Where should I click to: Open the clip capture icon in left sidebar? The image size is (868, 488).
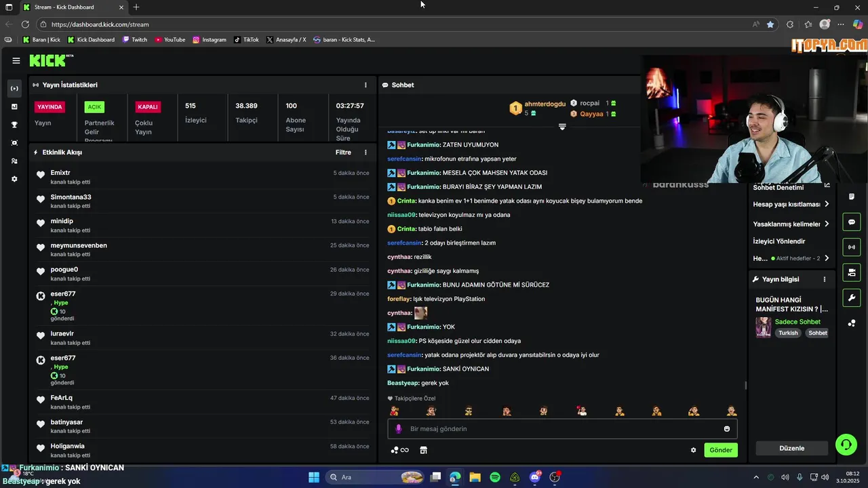(x=14, y=143)
